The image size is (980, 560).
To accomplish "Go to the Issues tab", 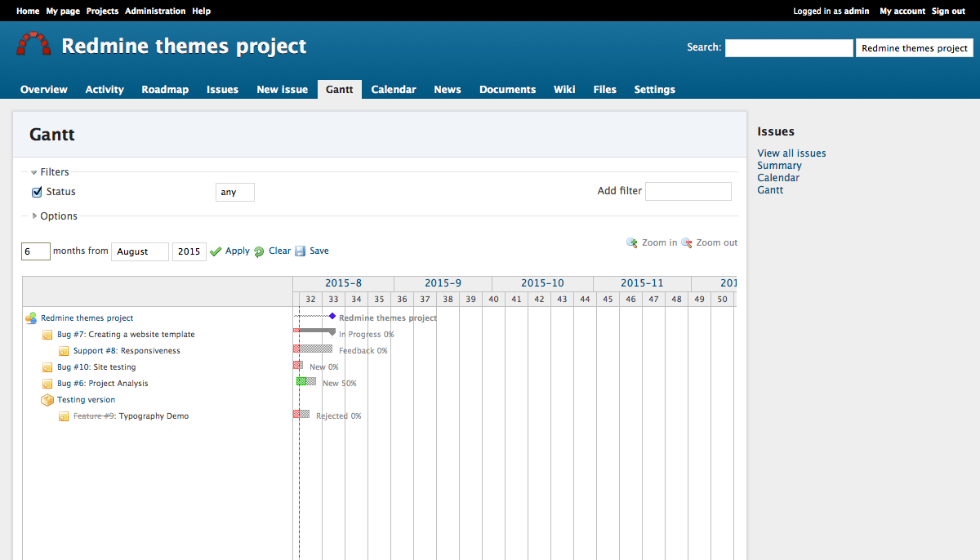I will pyautogui.click(x=222, y=90).
